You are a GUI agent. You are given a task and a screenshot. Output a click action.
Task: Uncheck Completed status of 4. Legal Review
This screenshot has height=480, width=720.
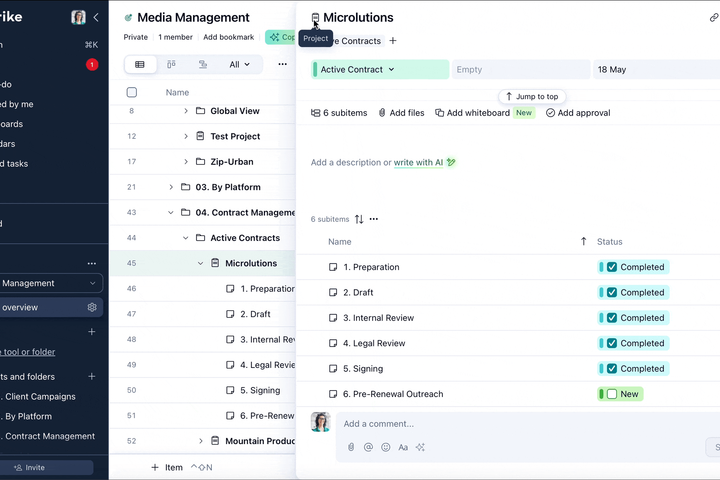pos(612,343)
